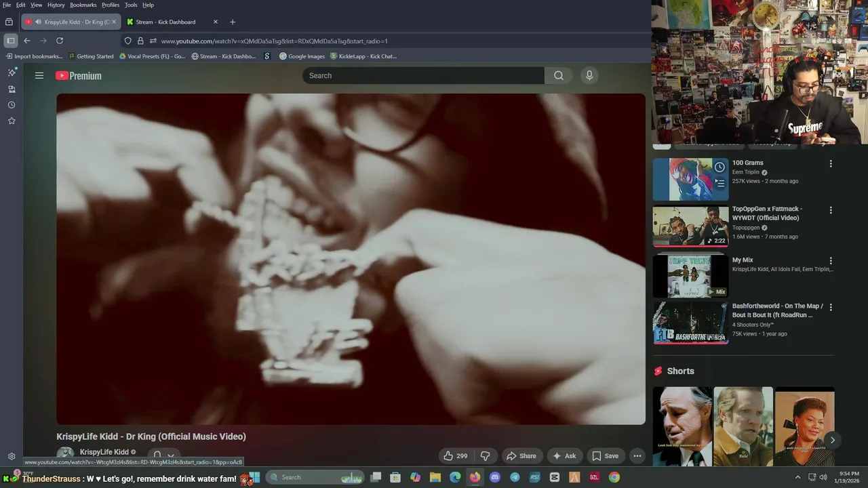Open the notification bell dropdown for the channel
This screenshot has height=488, width=868.
[163, 456]
